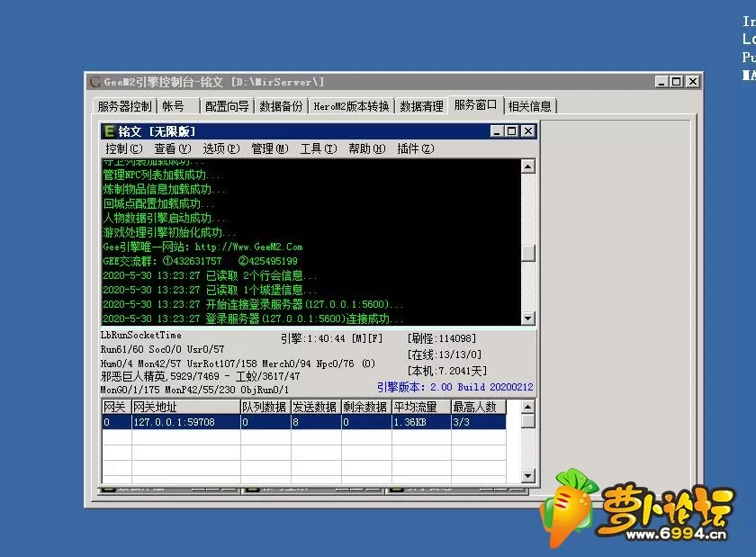Click the [在线:13/13/0] status text
756x557 pixels.
click(x=445, y=355)
